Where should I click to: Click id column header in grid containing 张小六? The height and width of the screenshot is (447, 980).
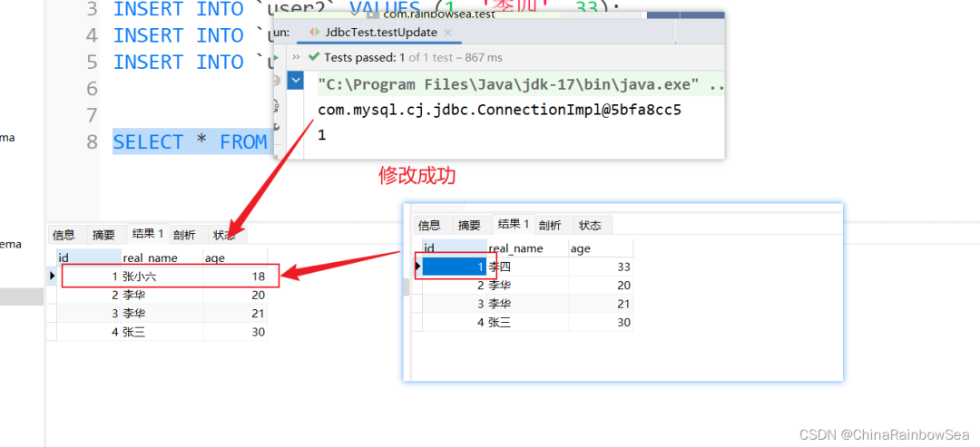pyautogui.click(x=89, y=258)
